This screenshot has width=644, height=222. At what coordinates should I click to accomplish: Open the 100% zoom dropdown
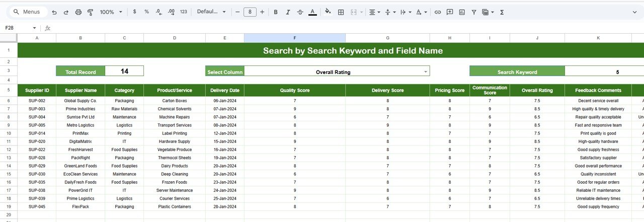tap(110, 12)
